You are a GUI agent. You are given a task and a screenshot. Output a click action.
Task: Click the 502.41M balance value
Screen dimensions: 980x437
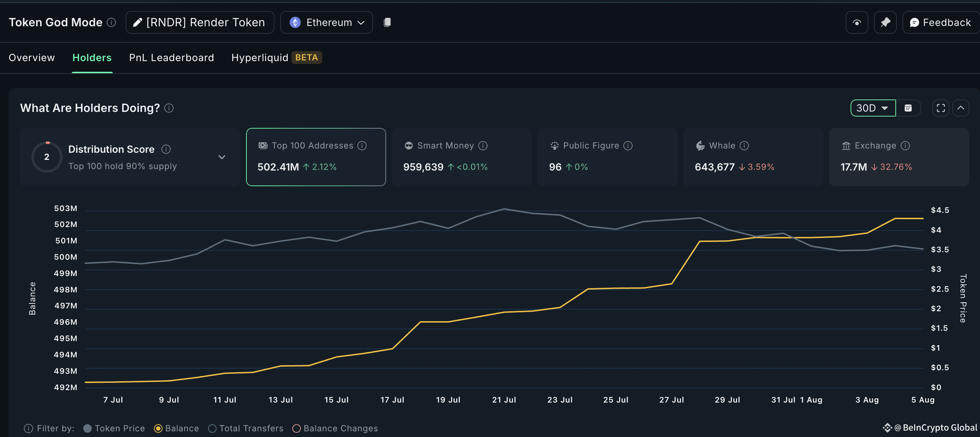[x=278, y=167]
